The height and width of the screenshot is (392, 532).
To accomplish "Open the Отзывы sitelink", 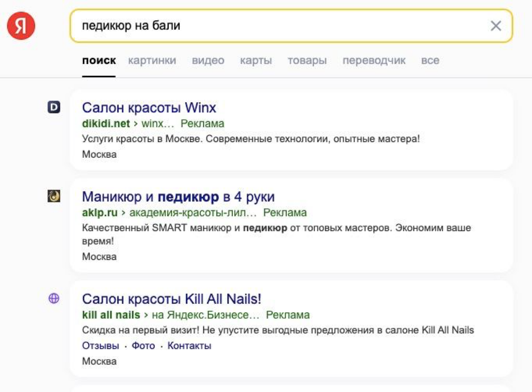I will 100,346.
